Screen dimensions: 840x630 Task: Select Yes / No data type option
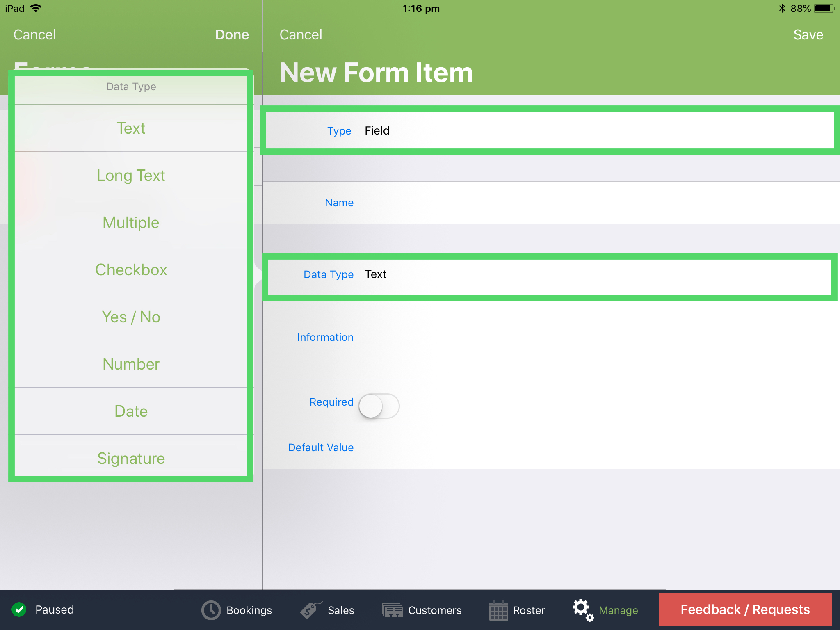coord(131,317)
